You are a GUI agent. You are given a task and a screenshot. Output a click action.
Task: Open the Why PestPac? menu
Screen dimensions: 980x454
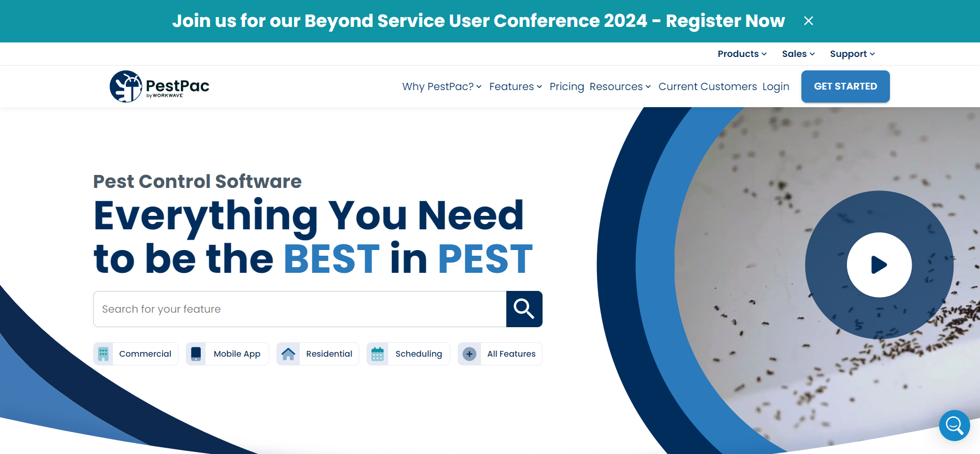[442, 86]
